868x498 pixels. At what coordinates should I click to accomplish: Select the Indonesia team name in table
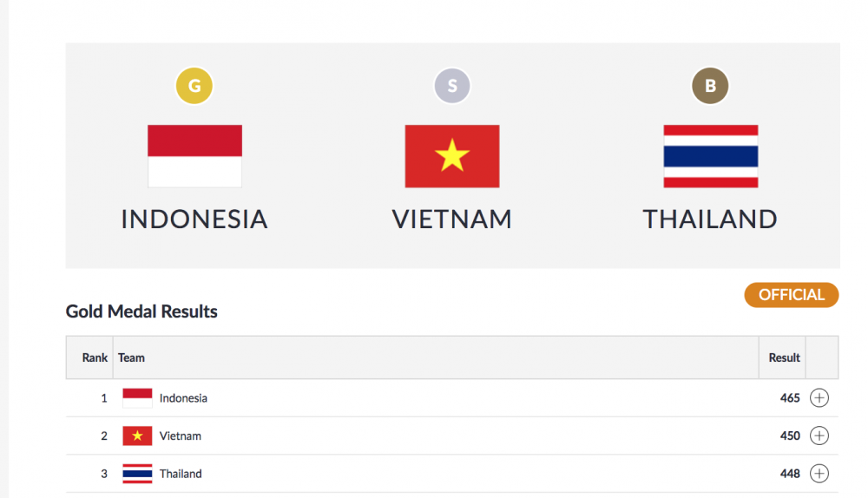pos(183,398)
